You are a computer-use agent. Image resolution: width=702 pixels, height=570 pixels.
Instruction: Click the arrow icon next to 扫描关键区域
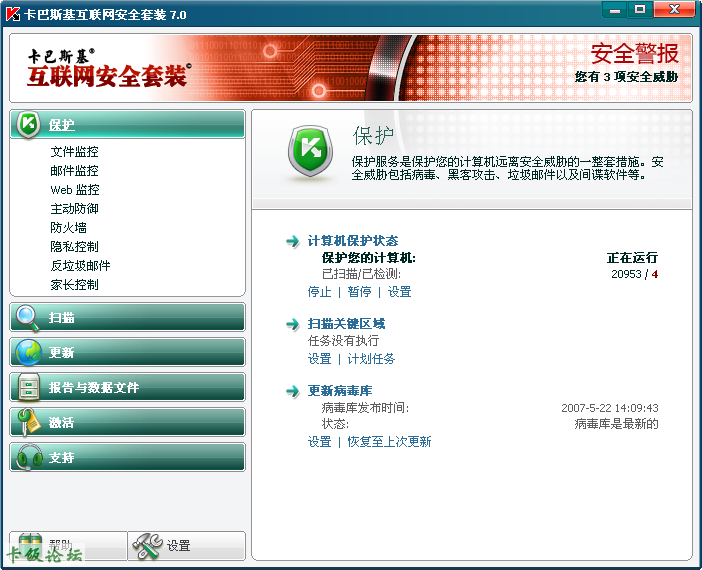click(x=293, y=324)
